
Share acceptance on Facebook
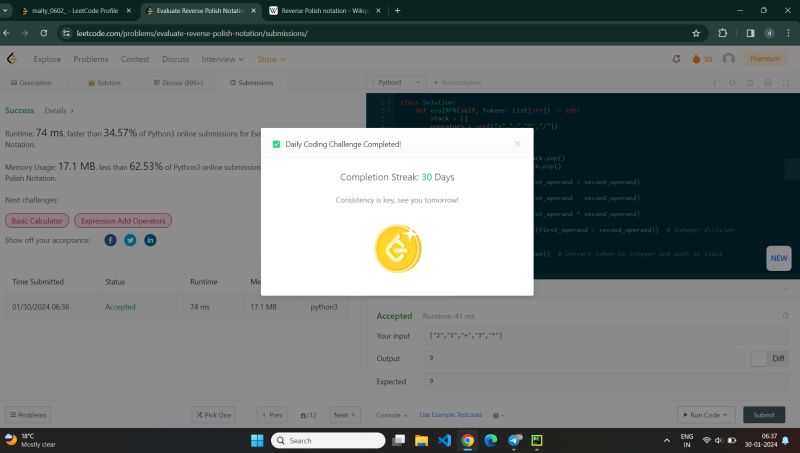(x=110, y=240)
